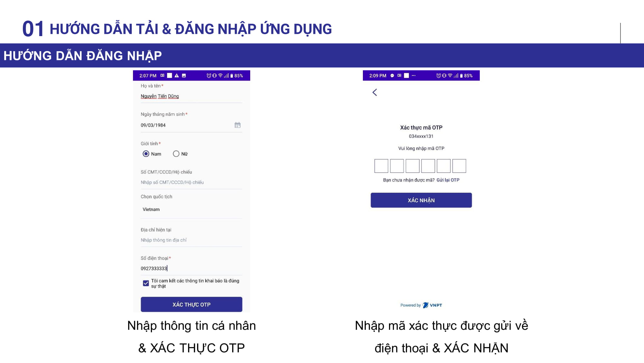This screenshot has width=644, height=363.
Task: Click the VNPT logo at the bottom
Action: click(432, 305)
